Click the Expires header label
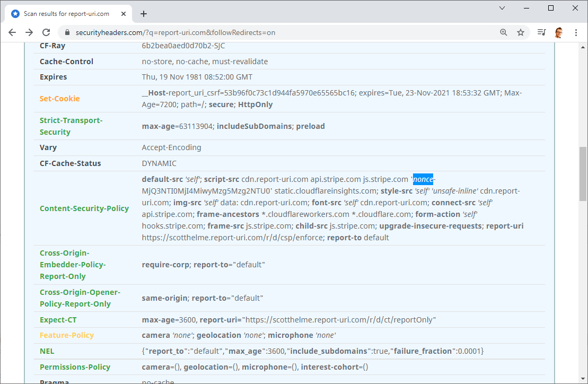Viewport: 588px width, 384px height. point(53,77)
